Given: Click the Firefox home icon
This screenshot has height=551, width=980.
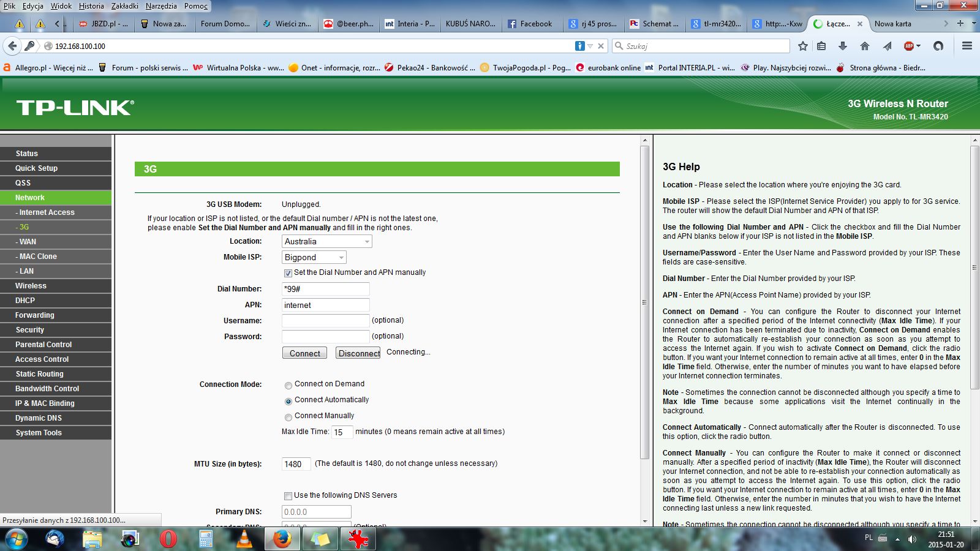Looking at the screenshot, I should (x=865, y=46).
